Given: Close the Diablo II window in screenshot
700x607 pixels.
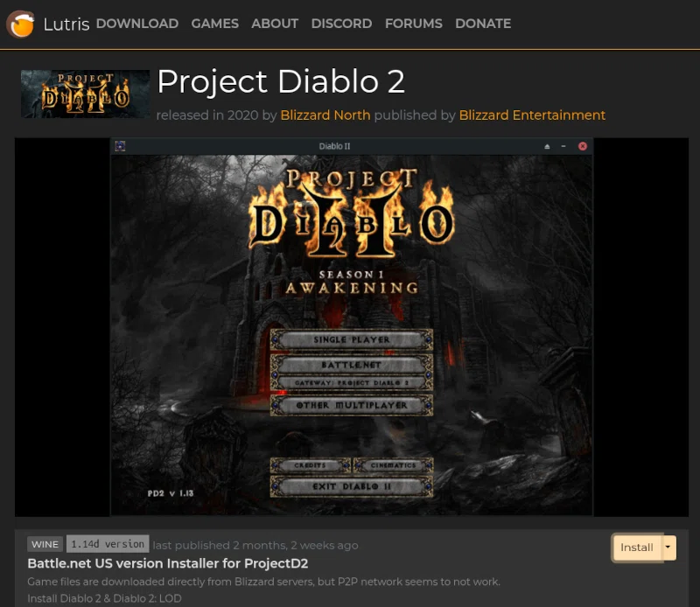Looking at the screenshot, I should pos(583,146).
